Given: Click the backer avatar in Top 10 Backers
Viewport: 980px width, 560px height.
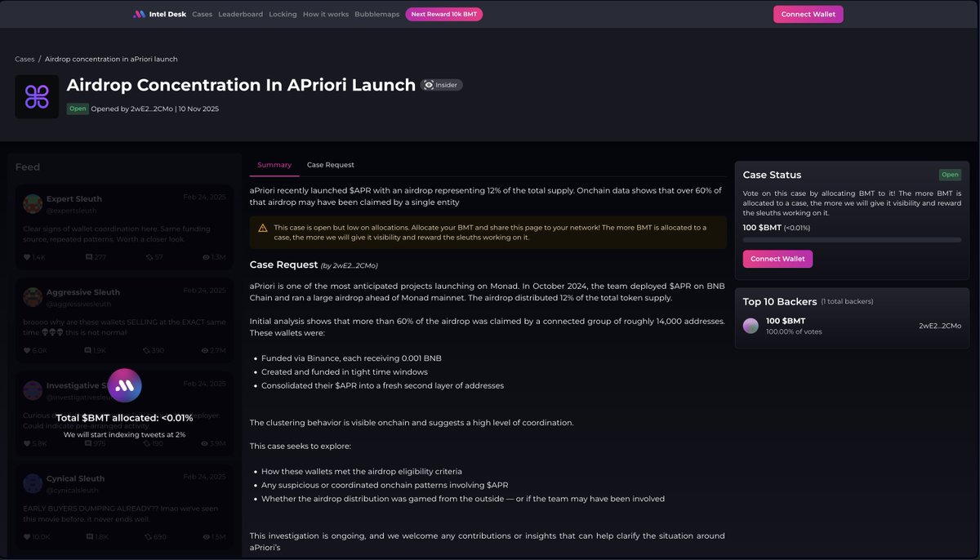Looking at the screenshot, I should [x=750, y=326].
